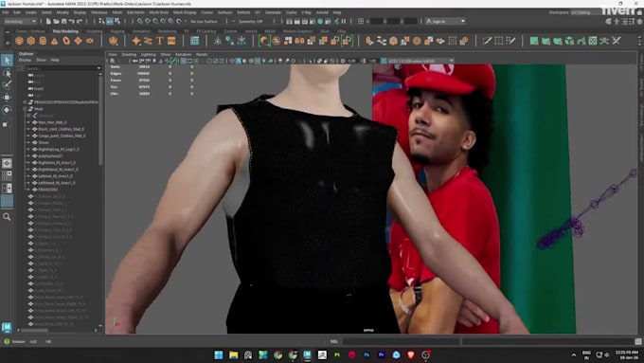Create a polygon sphere from shelf
644x363 pixels.
tap(19, 41)
